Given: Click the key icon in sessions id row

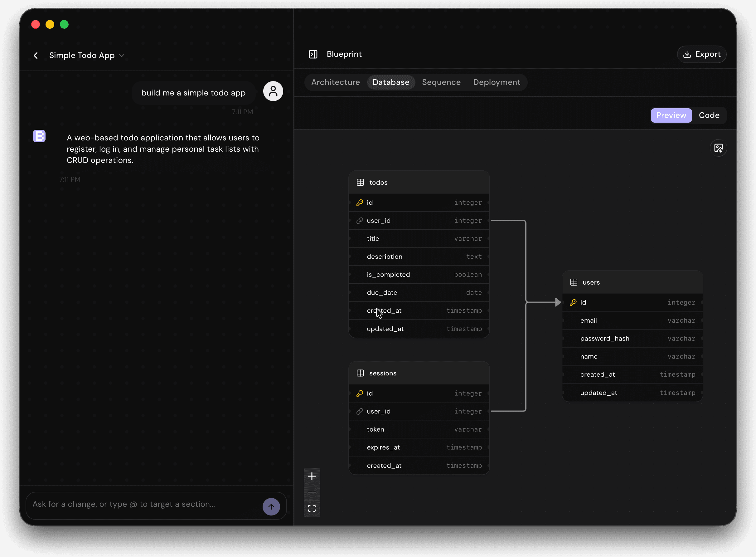Looking at the screenshot, I should point(360,393).
